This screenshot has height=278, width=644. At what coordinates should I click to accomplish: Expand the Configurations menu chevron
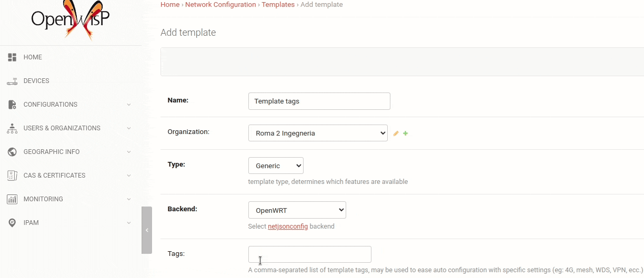pos(129,105)
